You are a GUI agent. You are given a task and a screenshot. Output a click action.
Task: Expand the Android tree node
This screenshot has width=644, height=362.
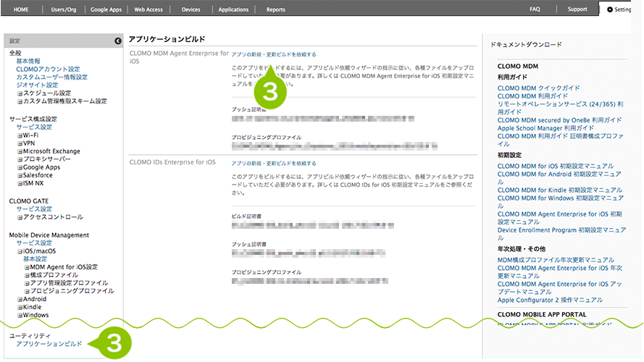pyautogui.click(x=20, y=300)
